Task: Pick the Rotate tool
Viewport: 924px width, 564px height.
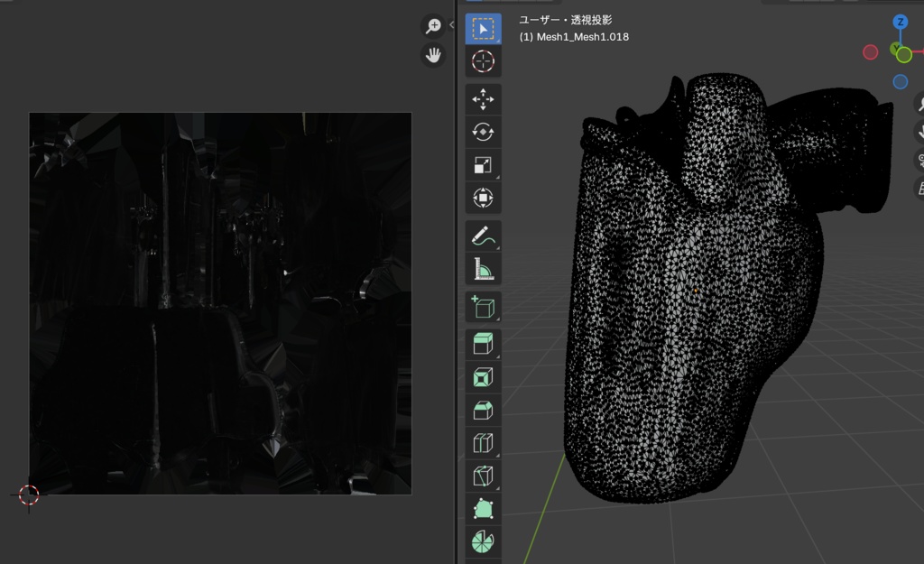Action: 483,132
